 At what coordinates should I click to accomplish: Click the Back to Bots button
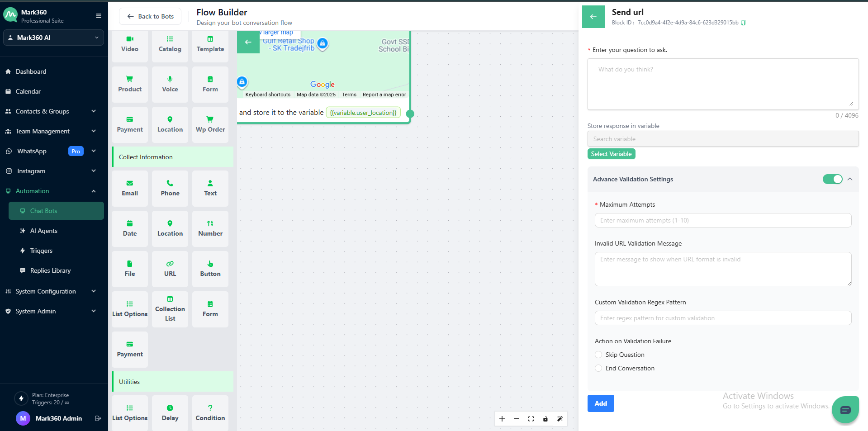(150, 16)
